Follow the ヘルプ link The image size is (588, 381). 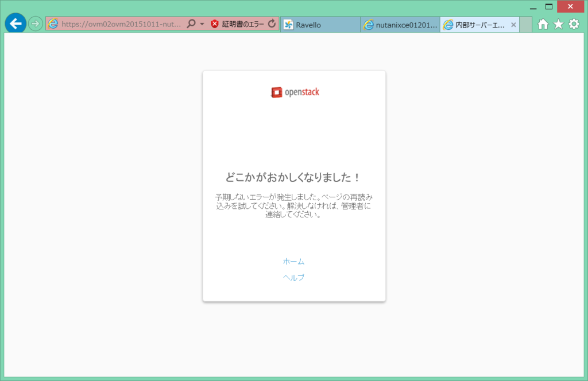[x=293, y=277]
